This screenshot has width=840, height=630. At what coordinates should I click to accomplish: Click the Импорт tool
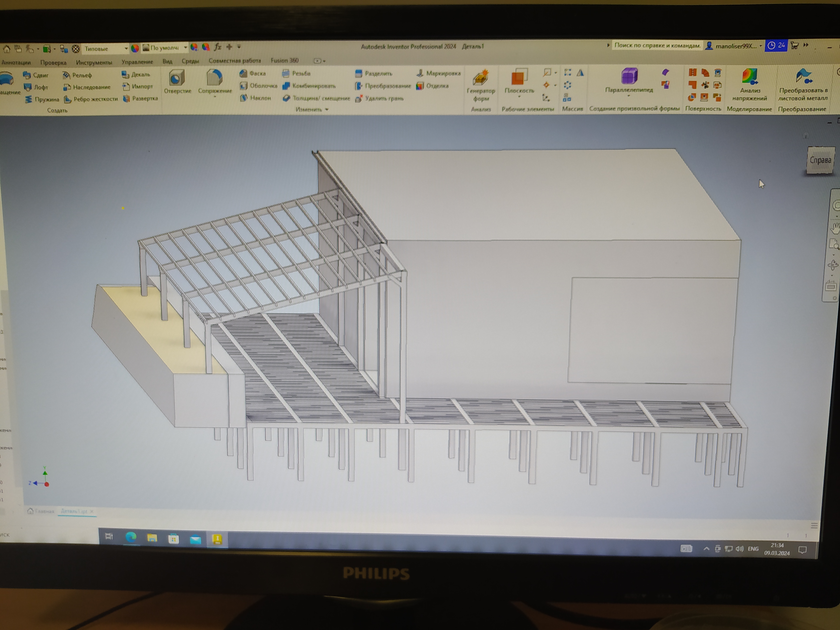pos(138,87)
